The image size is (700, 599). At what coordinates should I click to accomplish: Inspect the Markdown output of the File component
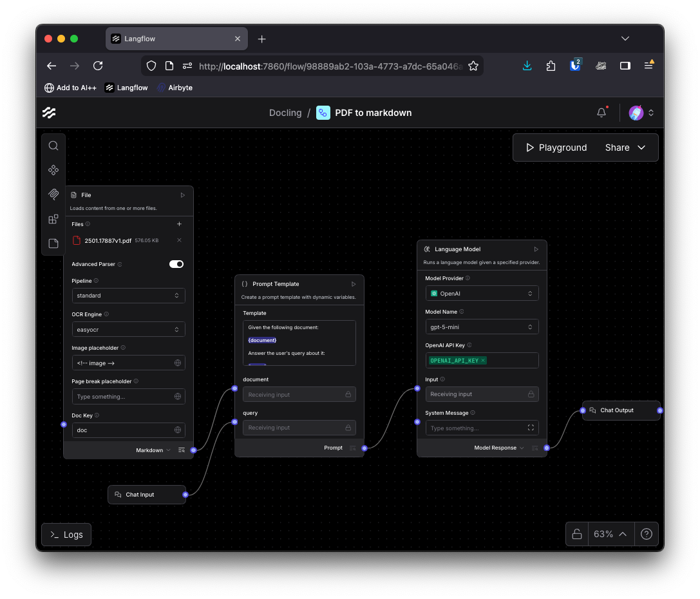tap(182, 450)
